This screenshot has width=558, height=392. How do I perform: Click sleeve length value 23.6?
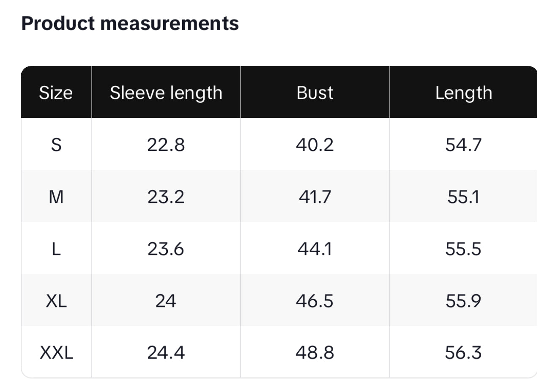coord(166,249)
